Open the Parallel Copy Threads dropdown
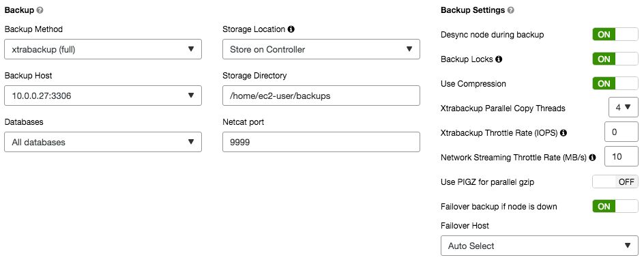 tap(624, 108)
